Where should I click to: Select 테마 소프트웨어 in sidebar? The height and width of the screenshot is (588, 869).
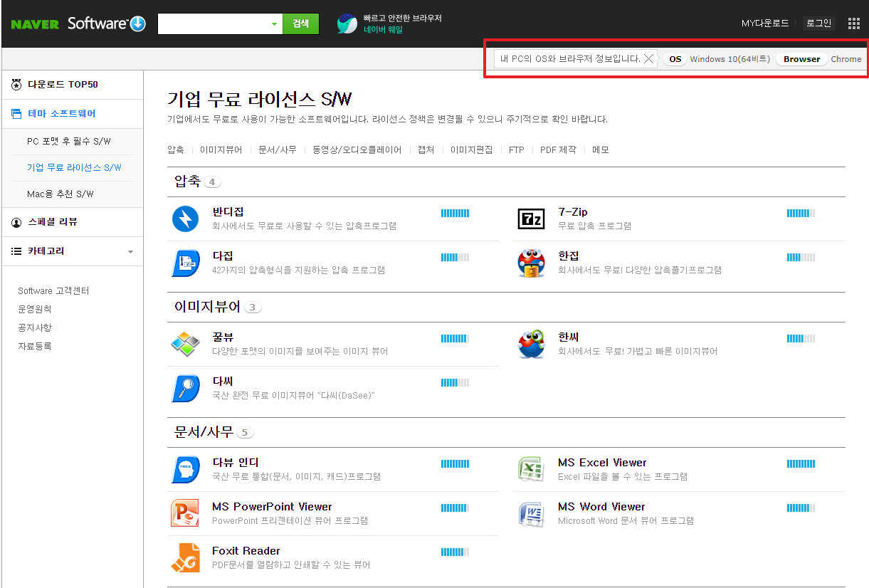point(61,114)
